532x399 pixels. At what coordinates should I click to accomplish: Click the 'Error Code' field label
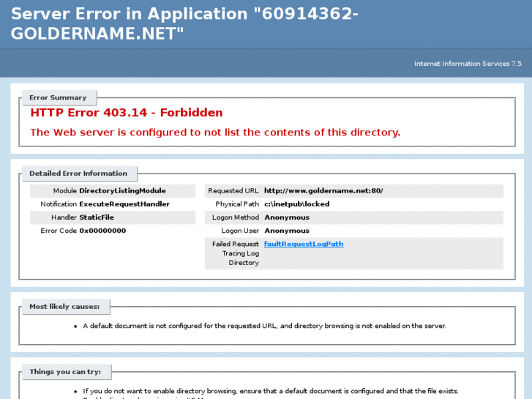59,231
